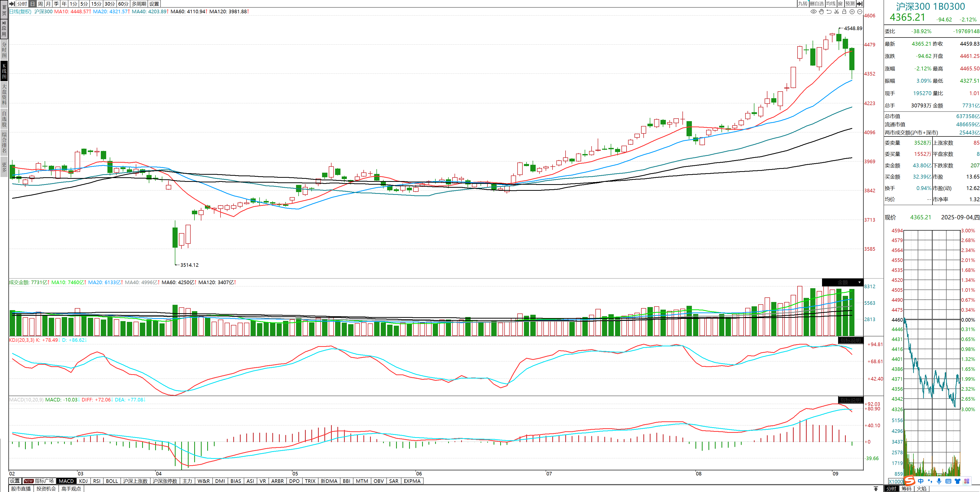Click the upload arrow icon at bottom bar

pos(876,489)
